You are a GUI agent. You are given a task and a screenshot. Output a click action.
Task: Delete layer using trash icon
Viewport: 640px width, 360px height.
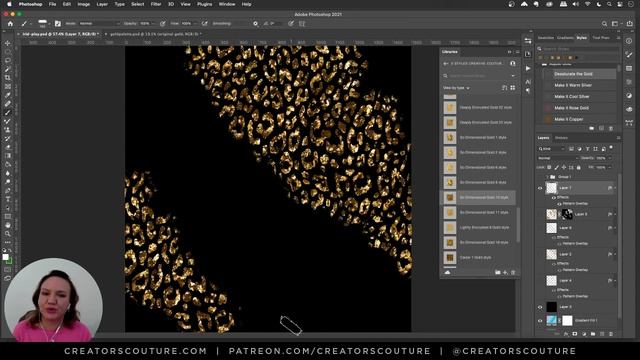tap(611, 334)
